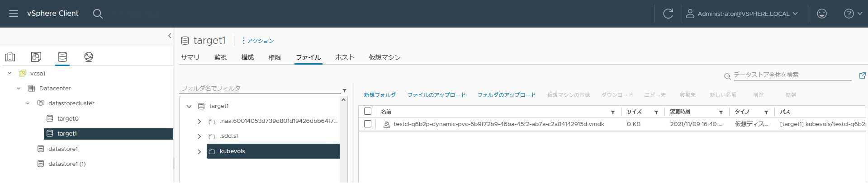The height and width of the screenshot is (183, 868).
Task: Switch to VMs and Templates inventory view
Action: pos(36,57)
